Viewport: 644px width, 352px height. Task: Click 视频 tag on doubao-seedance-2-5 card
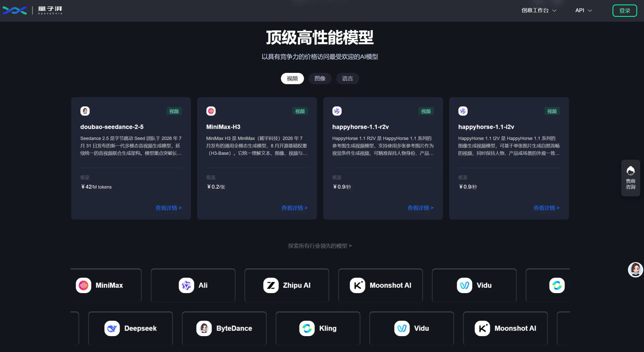pos(174,111)
